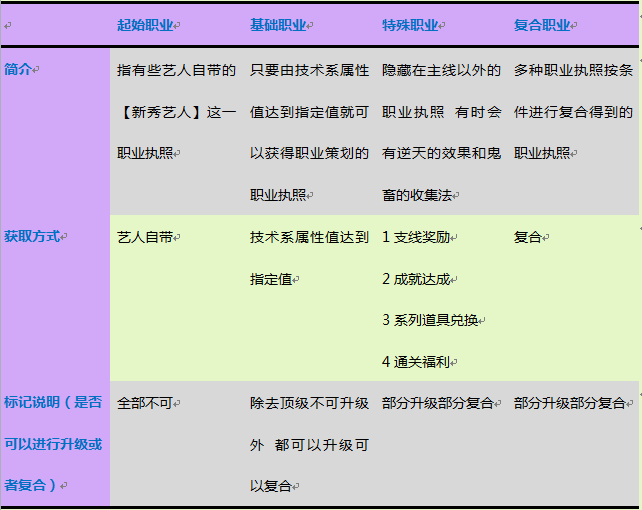Screen dimensions: 642x510
Task: Click the text 隐藏在主线以外的
Action: pos(441,70)
